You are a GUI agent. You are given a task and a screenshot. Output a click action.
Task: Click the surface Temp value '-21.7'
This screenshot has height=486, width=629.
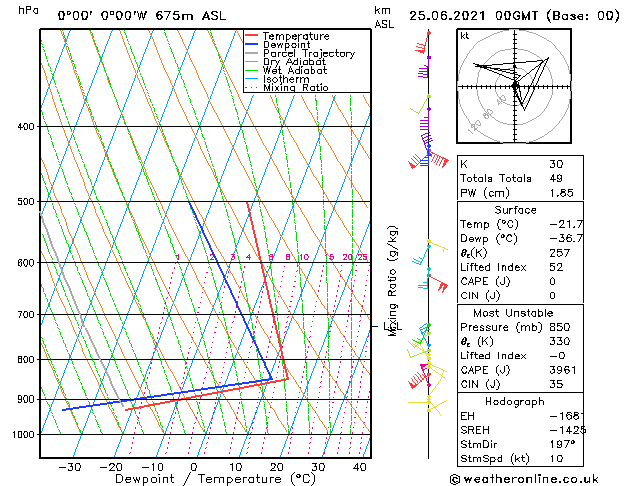pyautogui.click(x=566, y=224)
